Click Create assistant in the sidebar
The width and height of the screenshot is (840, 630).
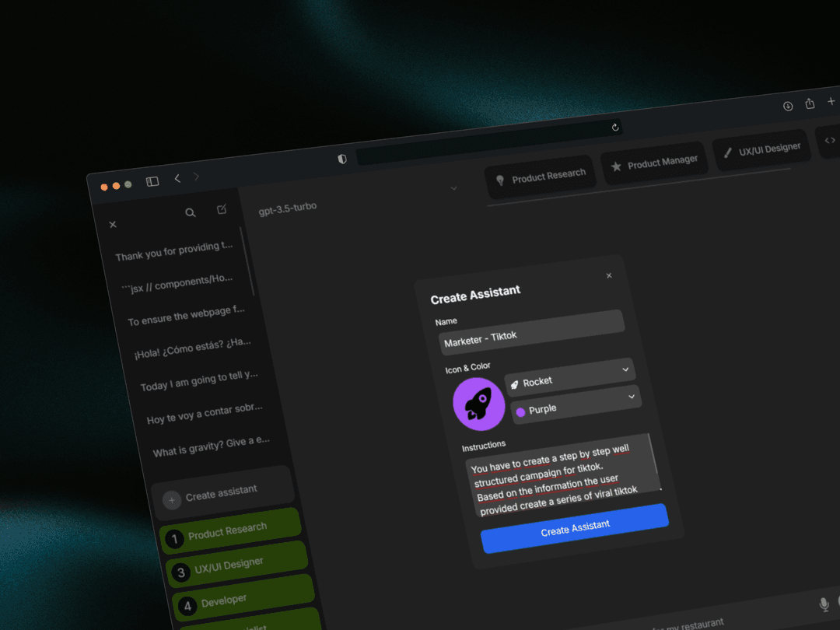222,494
